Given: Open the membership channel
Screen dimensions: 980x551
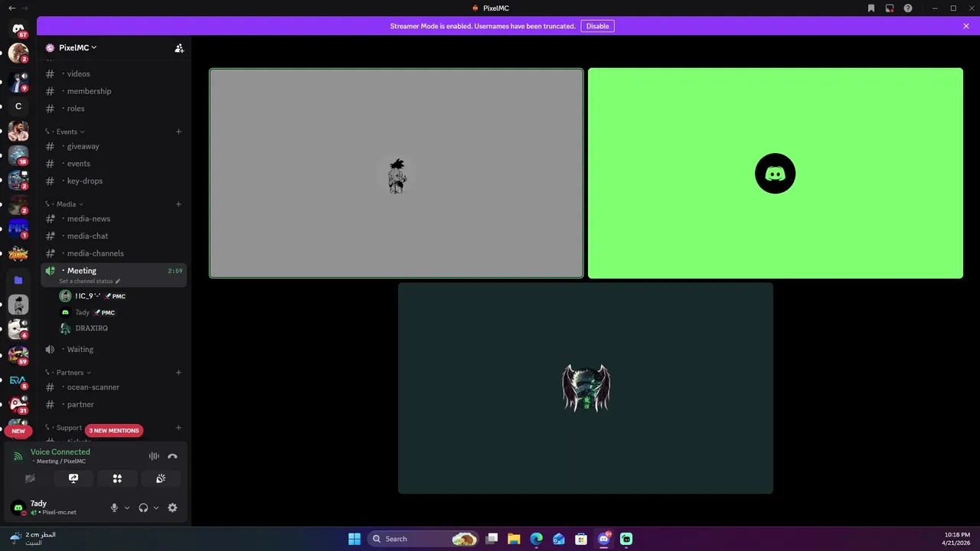Looking at the screenshot, I should point(113,91).
